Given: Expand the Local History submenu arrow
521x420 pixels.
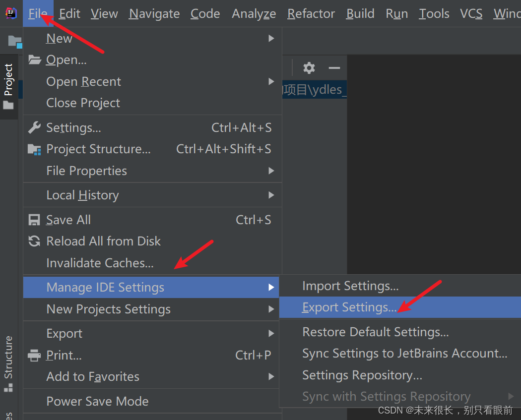Looking at the screenshot, I should (x=271, y=195).
